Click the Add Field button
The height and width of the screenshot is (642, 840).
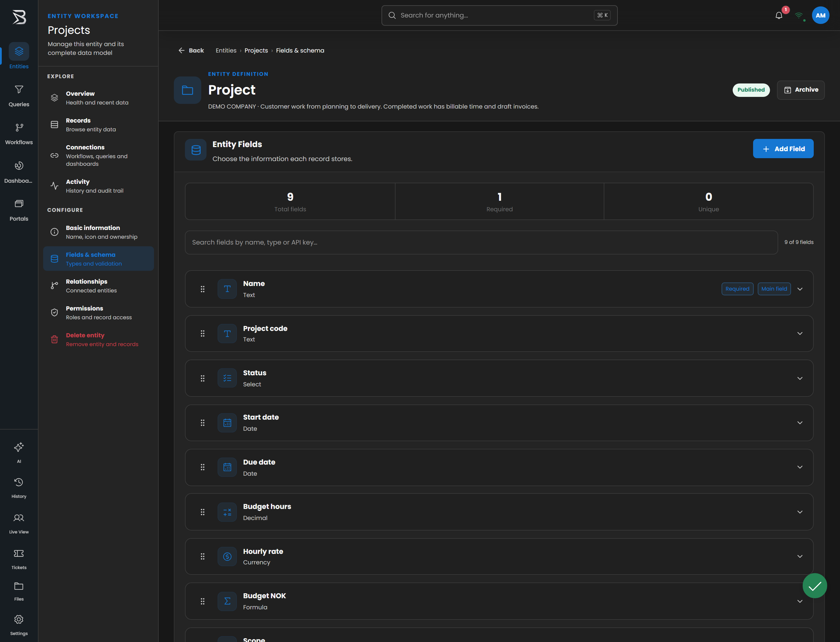(x=783, y=149)
